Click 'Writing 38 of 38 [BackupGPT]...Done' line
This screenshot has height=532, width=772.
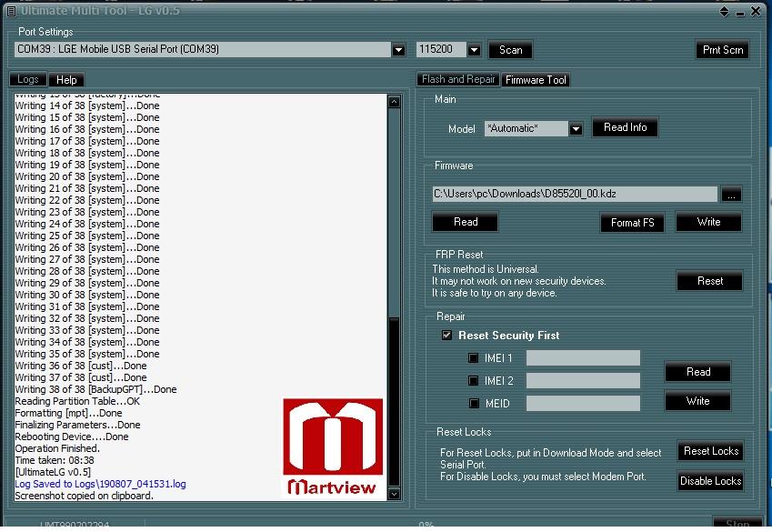[x=95, y=389]
